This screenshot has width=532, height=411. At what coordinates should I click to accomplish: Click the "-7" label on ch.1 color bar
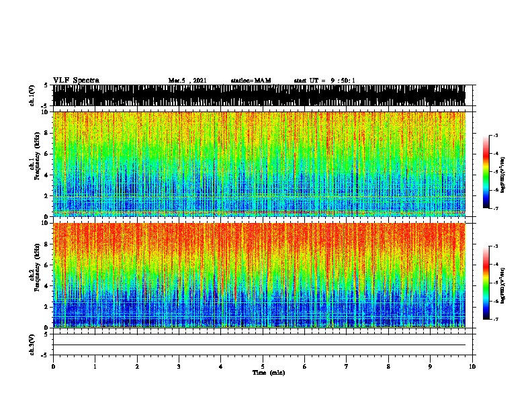495,208
